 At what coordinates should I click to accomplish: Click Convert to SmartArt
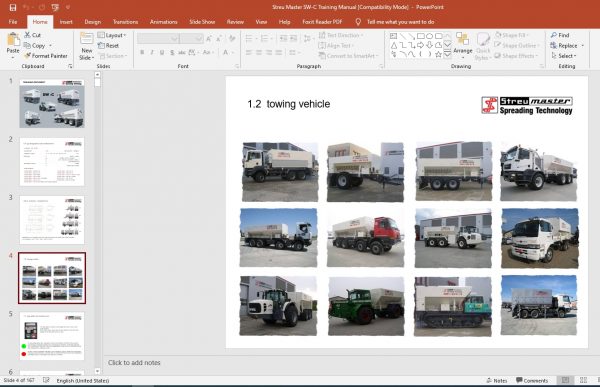348,56
